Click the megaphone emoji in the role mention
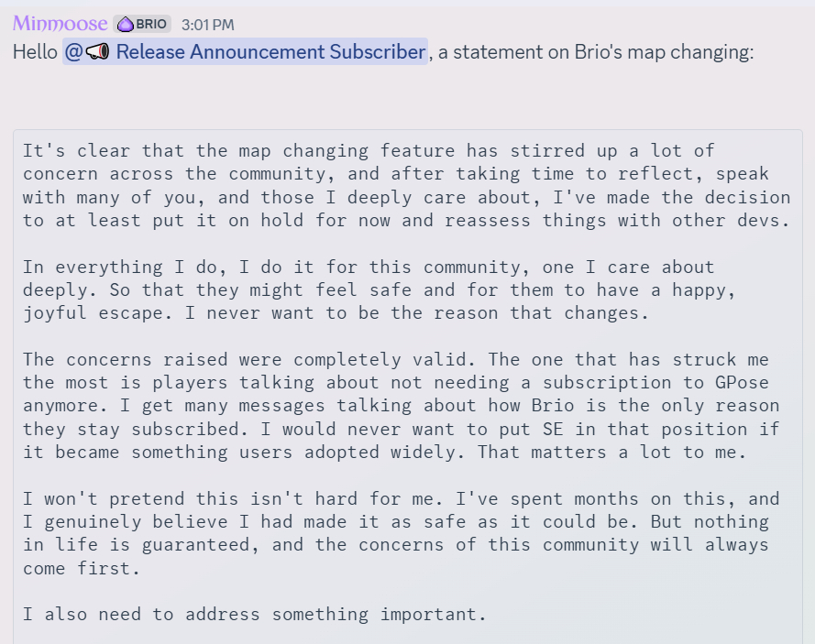 97,52
